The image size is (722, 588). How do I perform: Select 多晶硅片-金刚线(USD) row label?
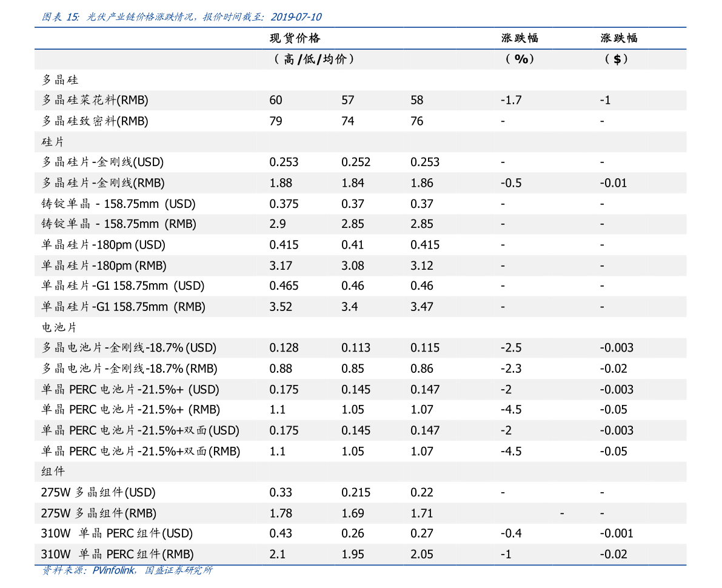pos(102,162)
